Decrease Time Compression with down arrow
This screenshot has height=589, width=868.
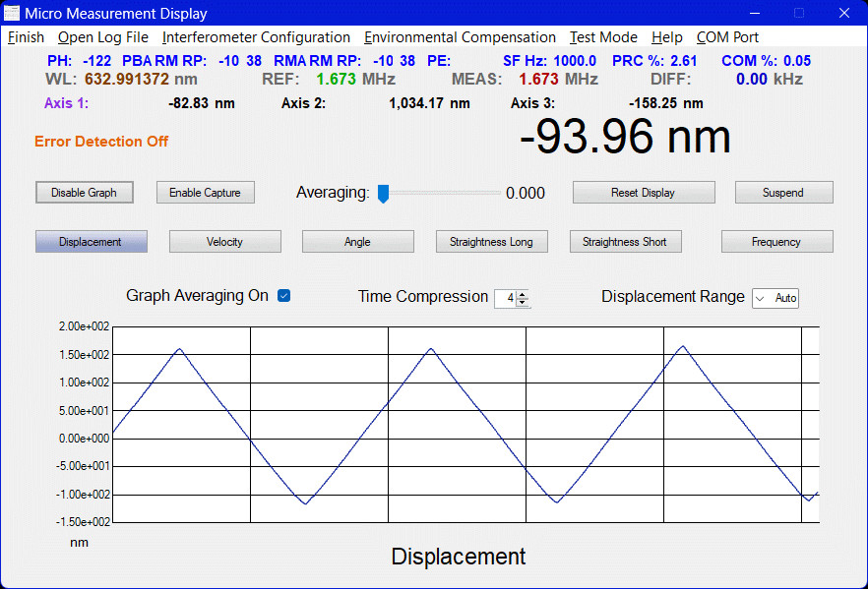coord(522,302)
